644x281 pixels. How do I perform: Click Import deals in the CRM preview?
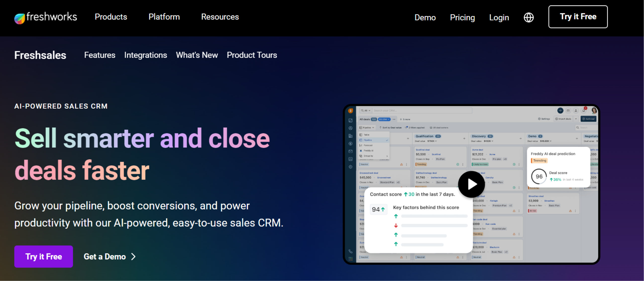[x=563, y=119]
